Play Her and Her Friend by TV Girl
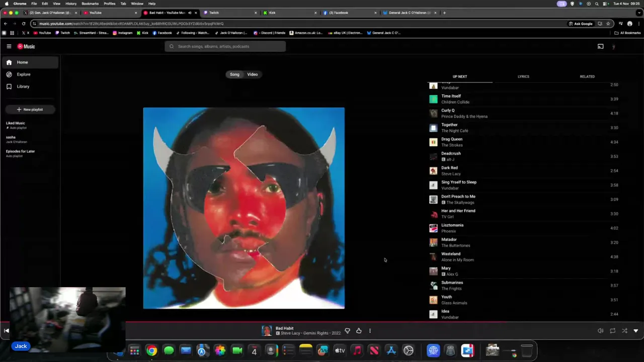This screenshot has height=362, width=644. tap(523, 214)
